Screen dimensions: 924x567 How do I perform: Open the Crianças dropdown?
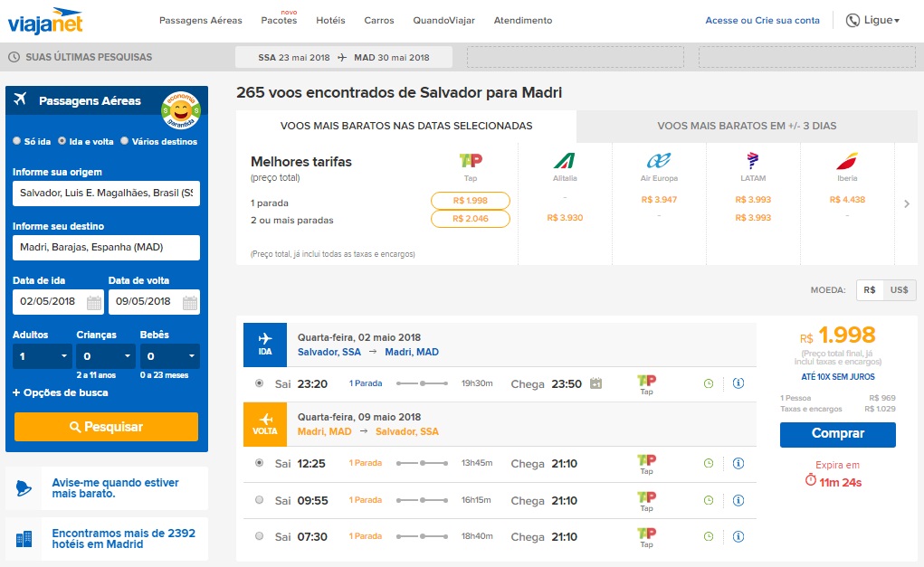[106, 356]
